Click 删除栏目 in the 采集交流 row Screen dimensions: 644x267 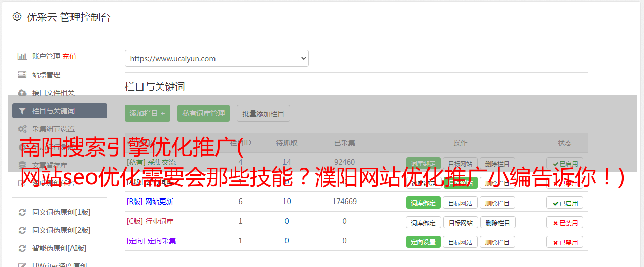[x=497, y=163]
